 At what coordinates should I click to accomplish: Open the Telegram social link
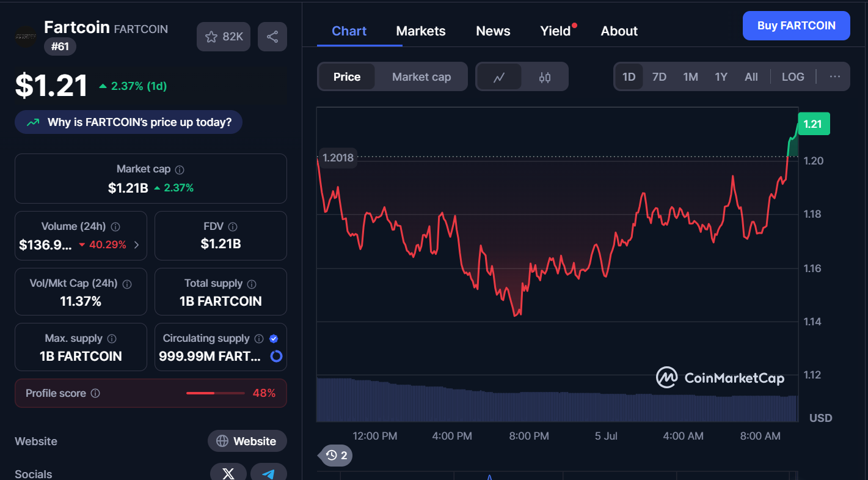click(x=269, y=473)
